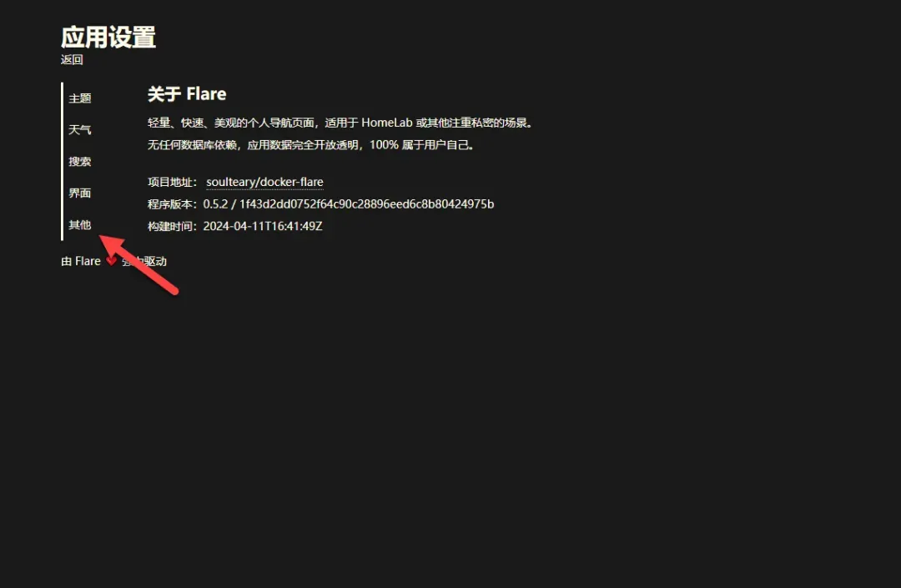
Task: Click the line stating 100% 属于用户自己
Action: pyautogui.click(x=311, y=144)
